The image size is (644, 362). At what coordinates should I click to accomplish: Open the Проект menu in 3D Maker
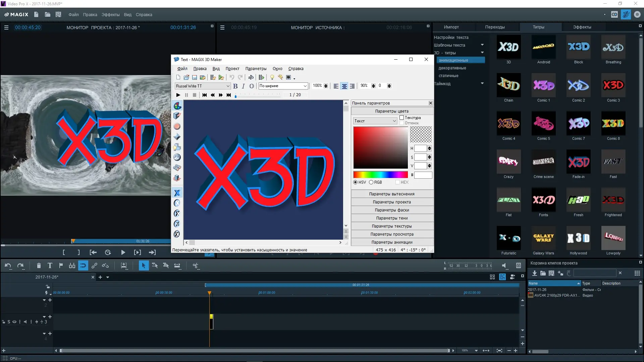(232, 69)
